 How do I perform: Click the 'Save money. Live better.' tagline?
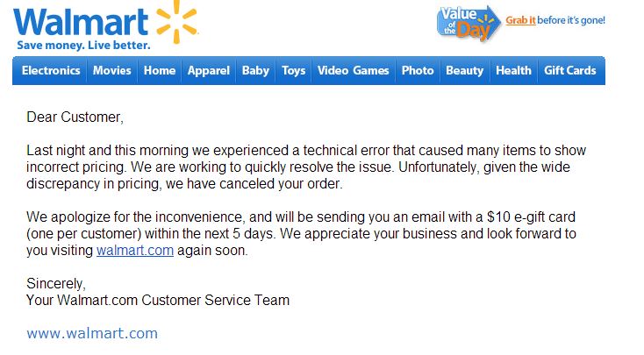[x=83, y=46]
